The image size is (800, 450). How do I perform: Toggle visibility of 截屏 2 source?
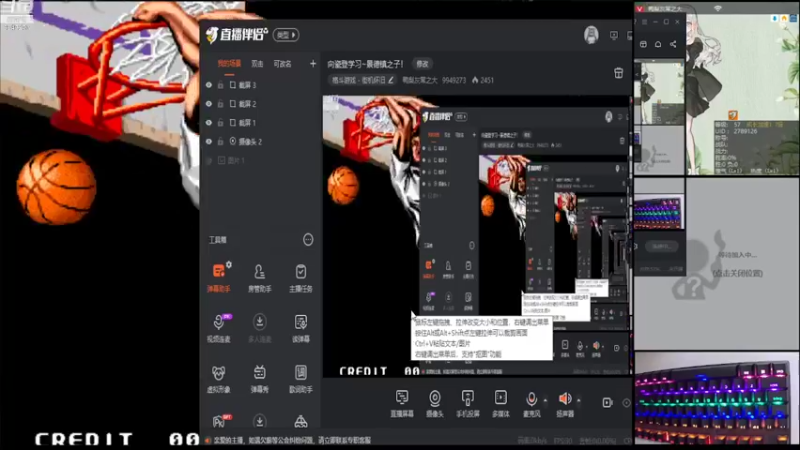pos(209,104)
